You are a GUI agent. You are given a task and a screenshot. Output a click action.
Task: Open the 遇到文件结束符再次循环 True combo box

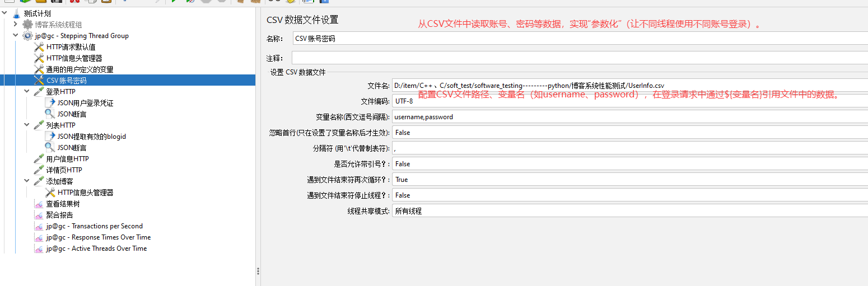coord(630,180)
